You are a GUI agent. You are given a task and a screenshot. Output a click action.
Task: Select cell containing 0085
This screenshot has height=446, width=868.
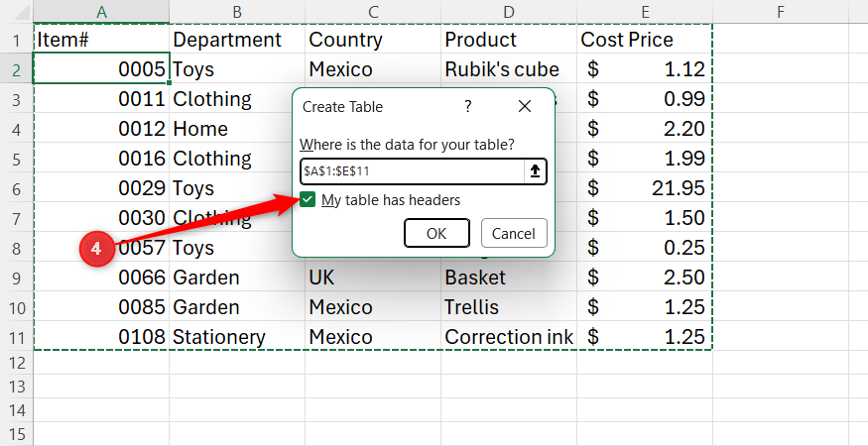101,307
